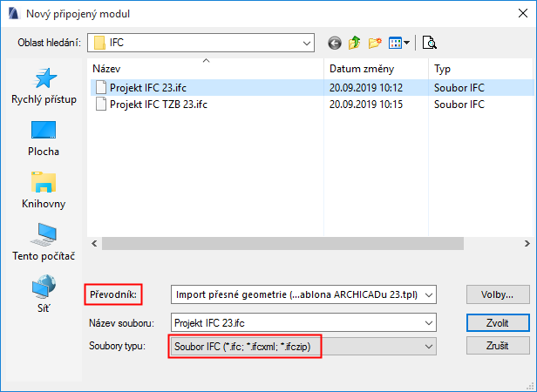The height and width of the screenshot is (392, 537).
Task: Expand the Oblast hledání folder dropdown
Action: [x=306, y=42]
